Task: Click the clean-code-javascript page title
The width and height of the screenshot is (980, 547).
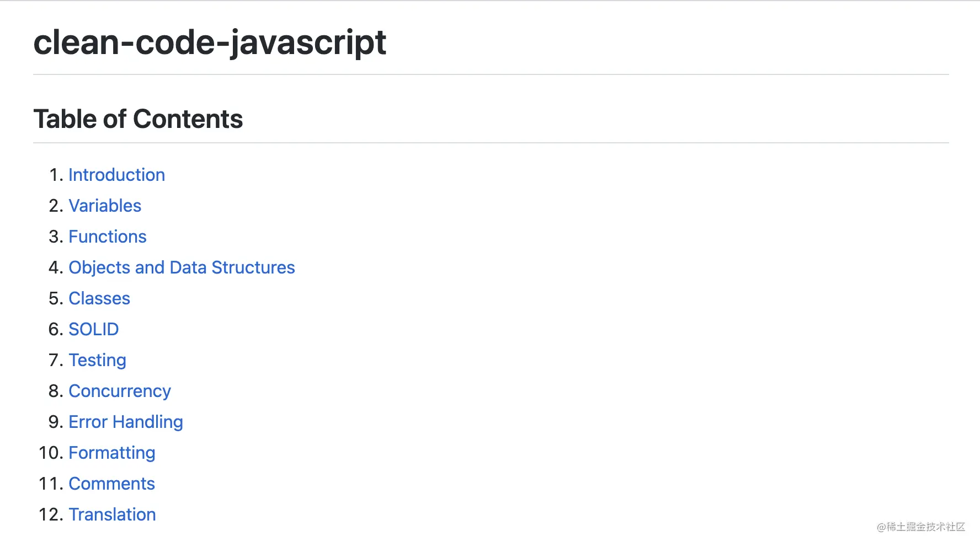Action: [210, 42]
